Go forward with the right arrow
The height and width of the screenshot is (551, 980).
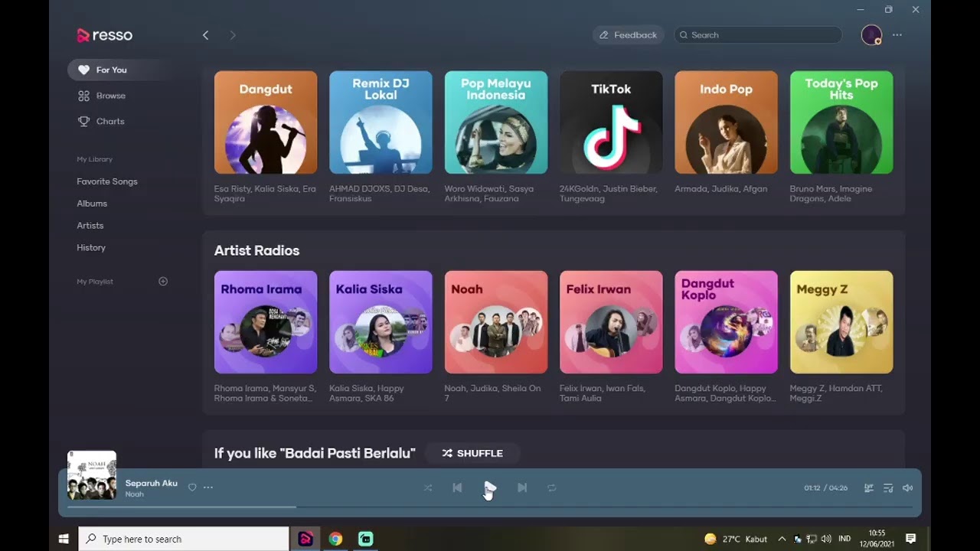pos(233,35)
